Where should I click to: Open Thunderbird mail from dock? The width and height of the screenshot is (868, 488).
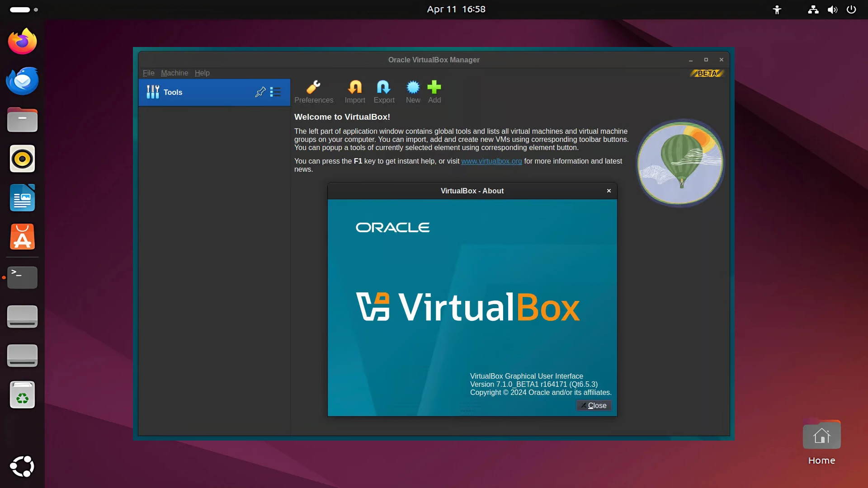point(22,81)
